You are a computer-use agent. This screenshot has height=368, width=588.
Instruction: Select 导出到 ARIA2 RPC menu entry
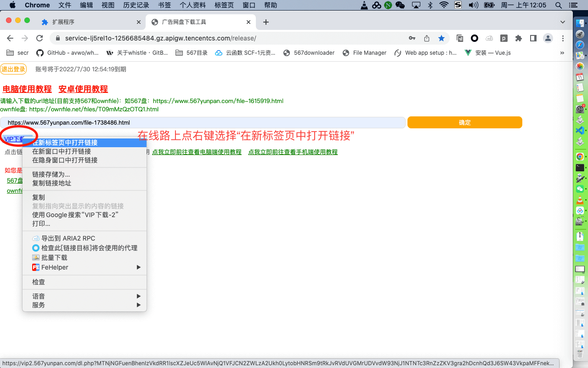[x=68, y=238]
